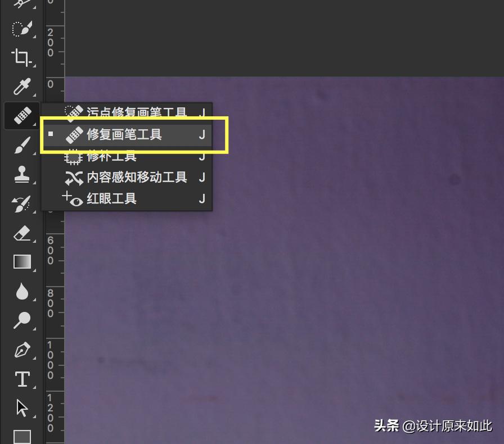Select 内容感知移动工具 in the flyout
The height and width of the screenshot is (444, 504).
134,177
